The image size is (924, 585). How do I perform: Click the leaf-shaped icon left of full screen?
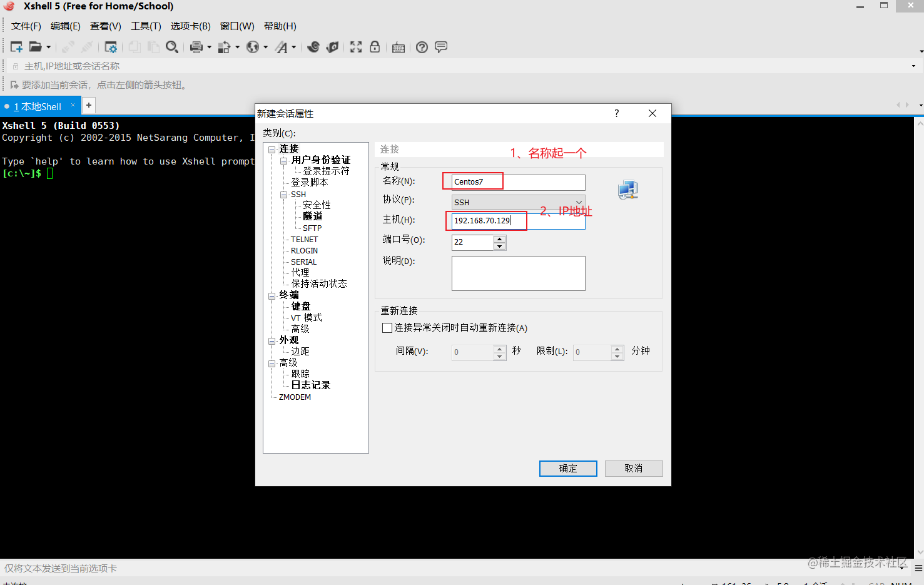click(x=332, y=47)
